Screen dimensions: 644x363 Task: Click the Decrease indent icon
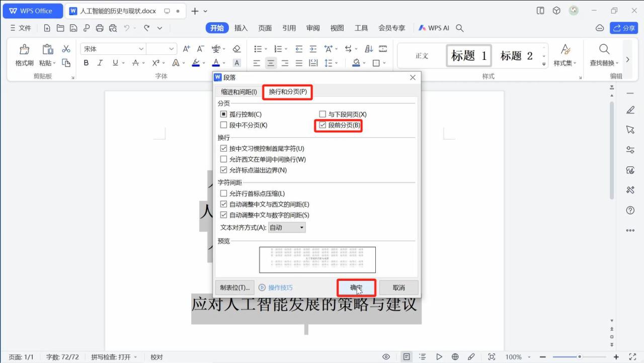point(299,49)
